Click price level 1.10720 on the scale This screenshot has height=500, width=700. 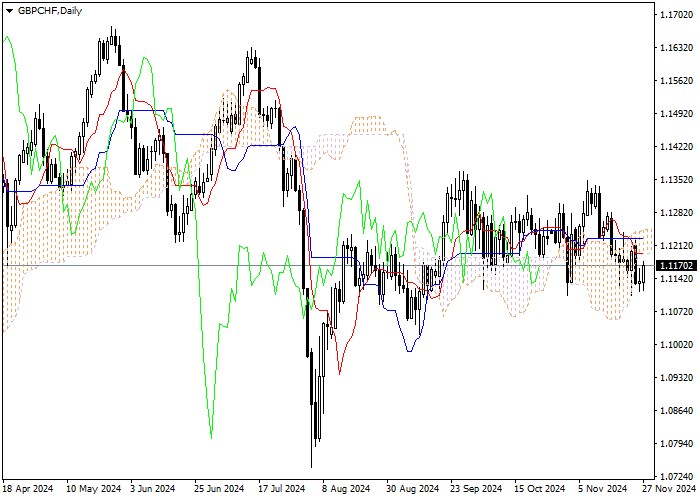676,312
